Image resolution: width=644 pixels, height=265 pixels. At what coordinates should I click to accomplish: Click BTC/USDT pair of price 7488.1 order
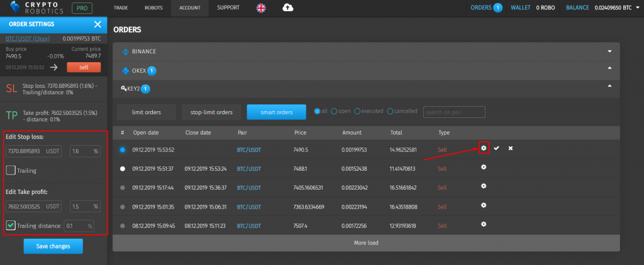[249, 168]
